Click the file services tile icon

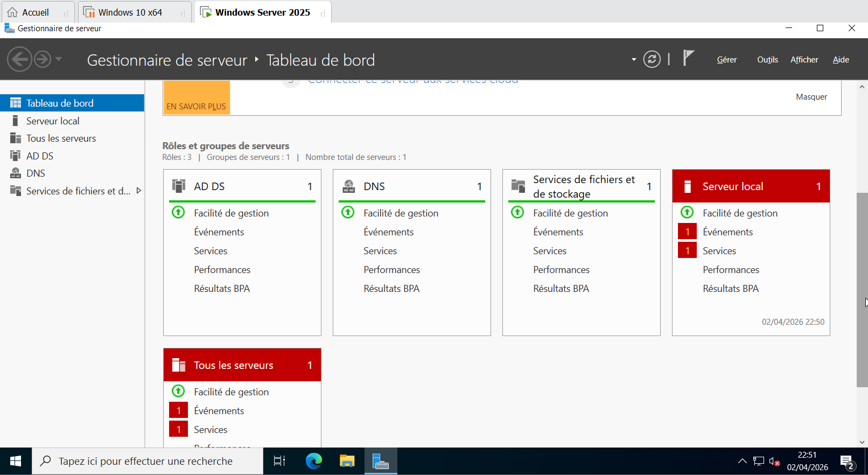[x=518, y=186]
